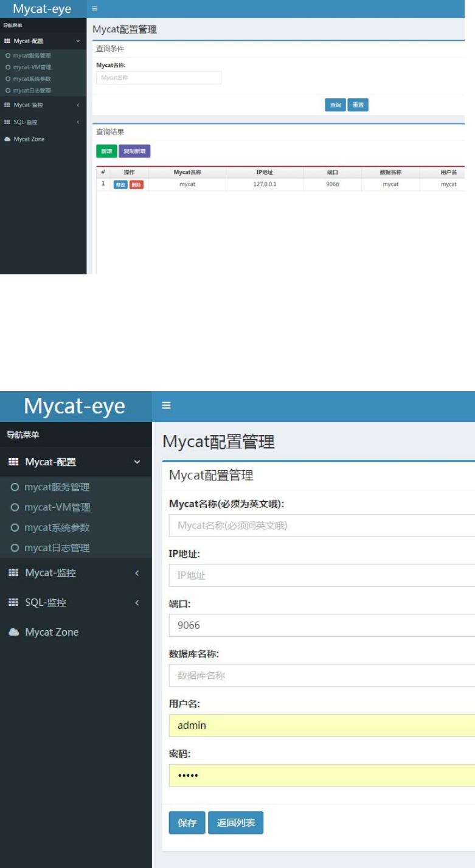Image resolution: width=475 pixels, height=868 pixels.
Task: Click red 删除 button in the mycat row
Action: pyautogui.click(x=136, y=184)
